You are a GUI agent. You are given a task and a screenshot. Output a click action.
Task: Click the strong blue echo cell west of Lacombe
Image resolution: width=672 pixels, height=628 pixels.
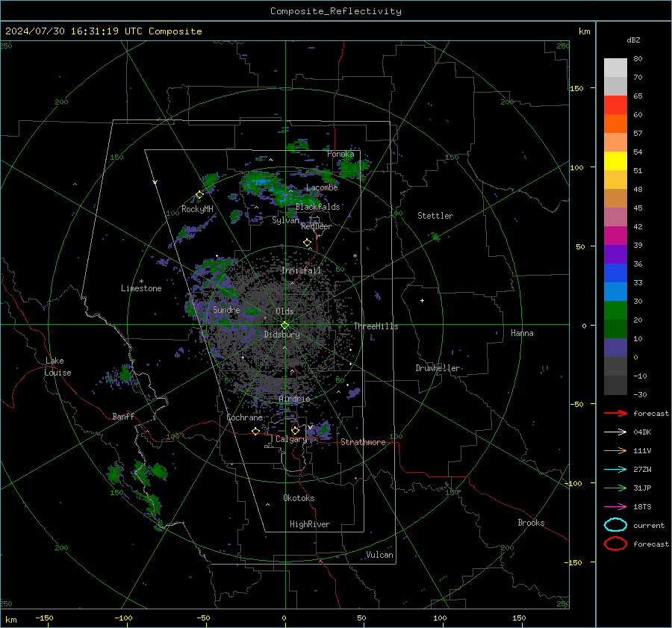tap(261, 183)
